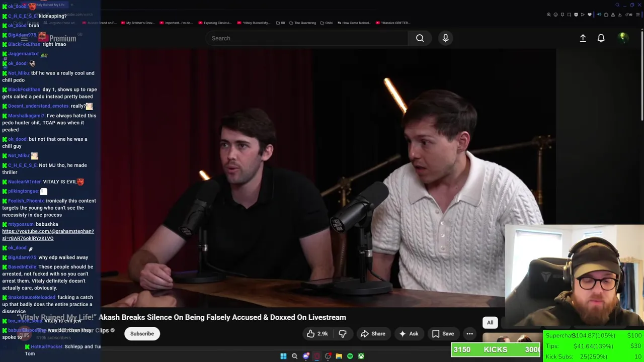
Task: Click the Subscribe button
Action: click(142, 333)
